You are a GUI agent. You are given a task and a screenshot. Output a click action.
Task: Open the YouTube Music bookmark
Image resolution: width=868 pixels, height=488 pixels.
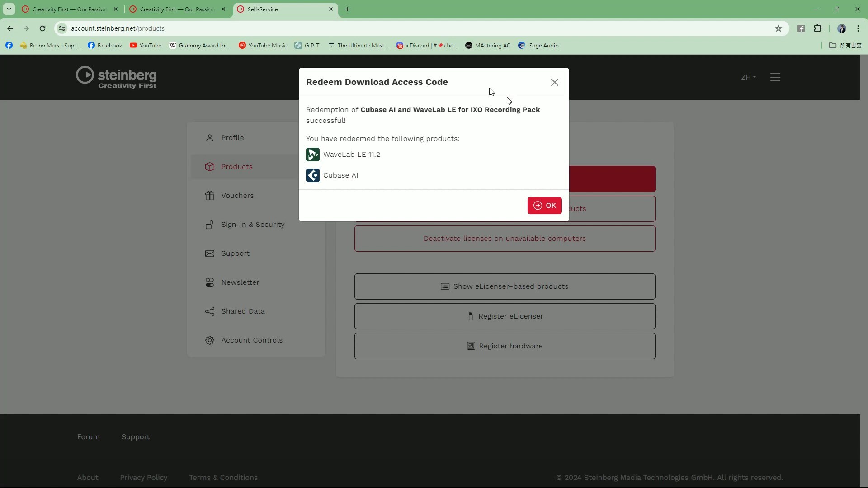pos(263,46)
